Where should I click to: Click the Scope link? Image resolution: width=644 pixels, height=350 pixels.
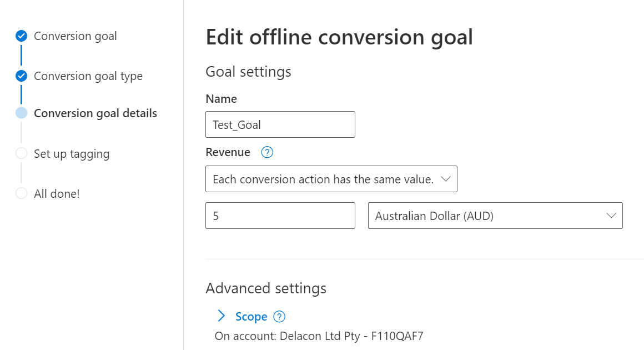(x=251, y=317)
